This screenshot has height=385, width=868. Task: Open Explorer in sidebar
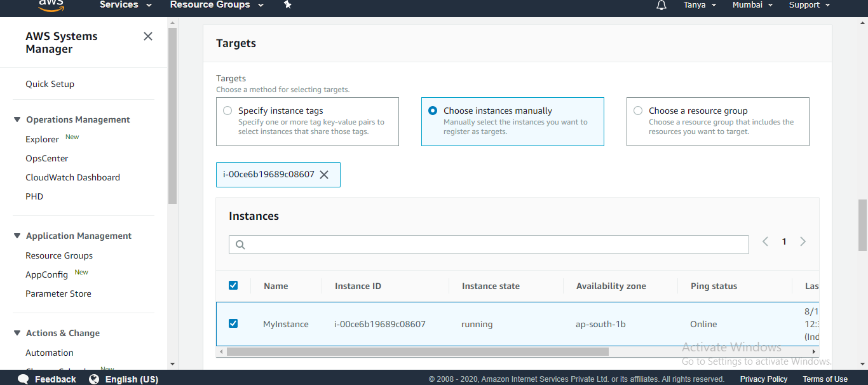tap(42, 139)
